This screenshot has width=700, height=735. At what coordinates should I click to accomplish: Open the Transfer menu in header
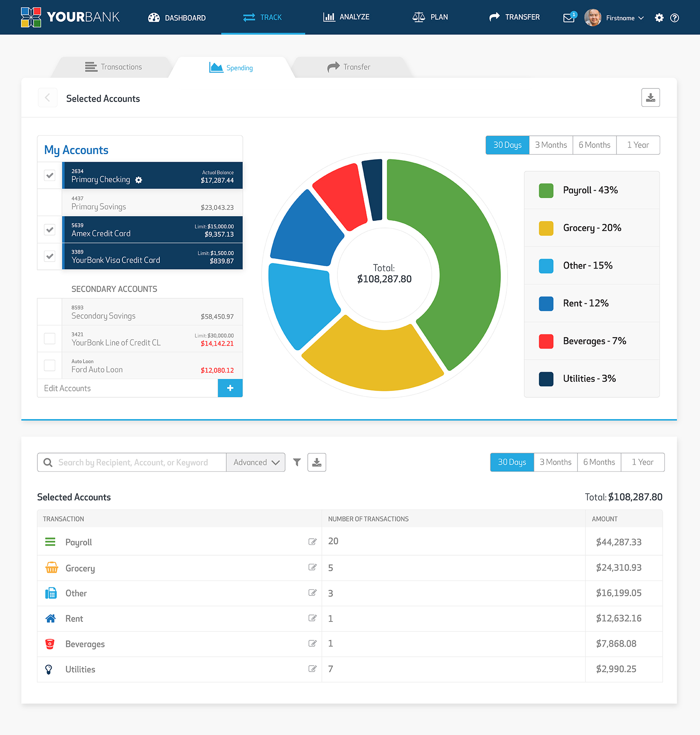pos(514,17)
